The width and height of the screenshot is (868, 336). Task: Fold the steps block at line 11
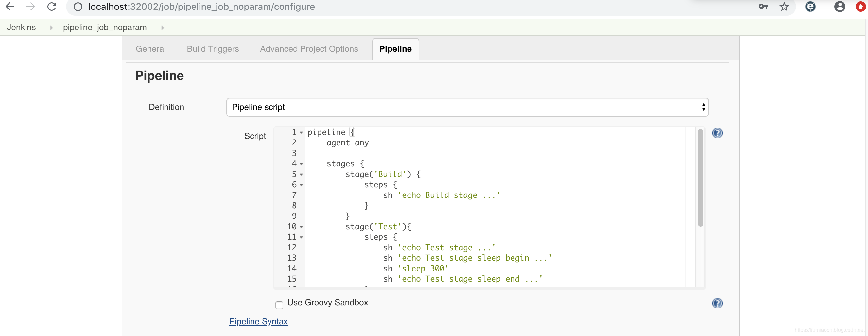pyautogui.click(x=301, y=237)
